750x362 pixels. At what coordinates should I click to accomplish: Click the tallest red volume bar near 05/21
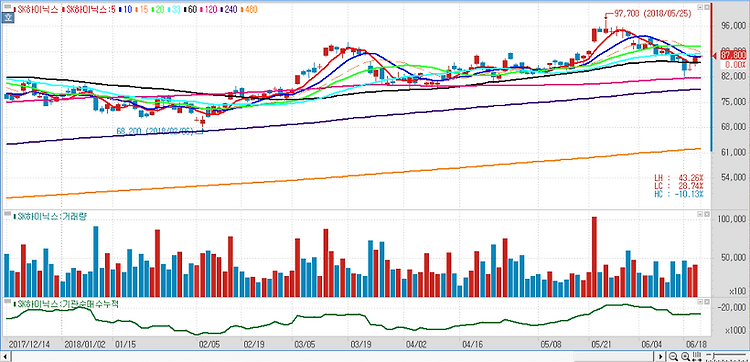[x=594, y=257]
